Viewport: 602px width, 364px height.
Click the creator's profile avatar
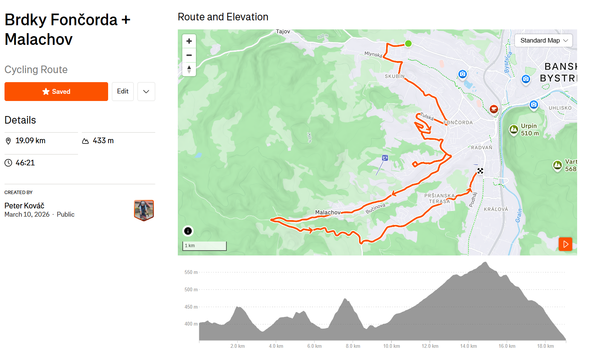144,210
